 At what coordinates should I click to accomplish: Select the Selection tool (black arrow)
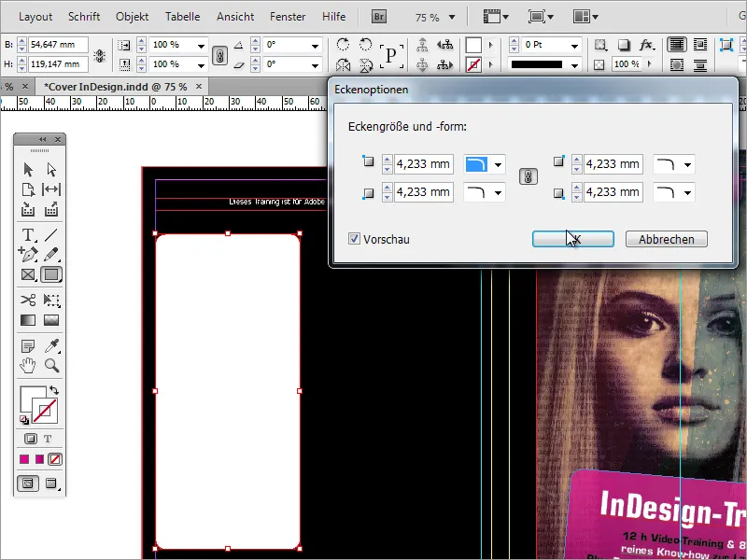28,170
